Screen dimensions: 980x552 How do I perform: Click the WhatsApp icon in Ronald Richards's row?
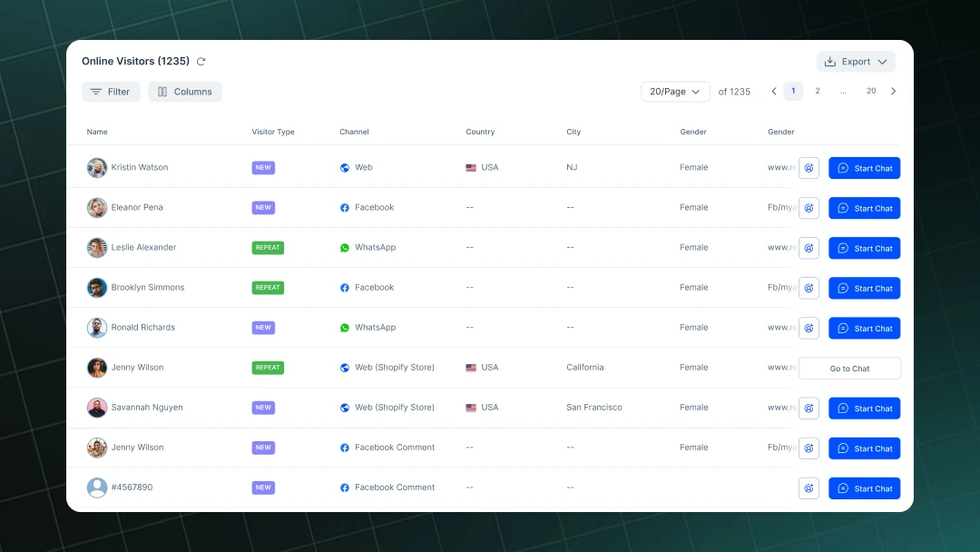click(x=345, y=328)
